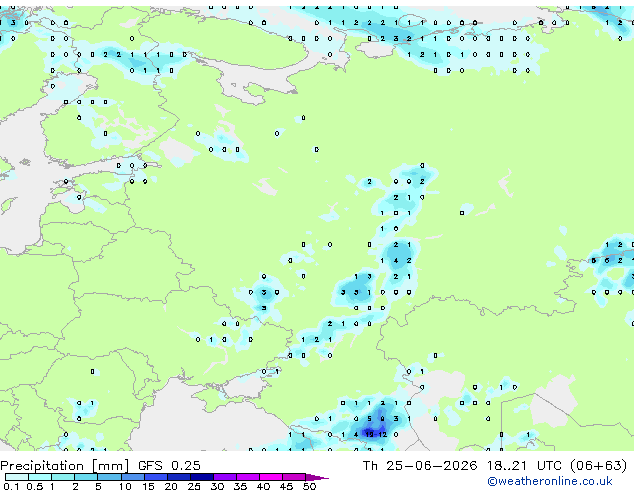The width and height of the screenshot is (634, 490).
Task: Click the '12-12' peak precipitation value on map
Action: pos(376,435)
